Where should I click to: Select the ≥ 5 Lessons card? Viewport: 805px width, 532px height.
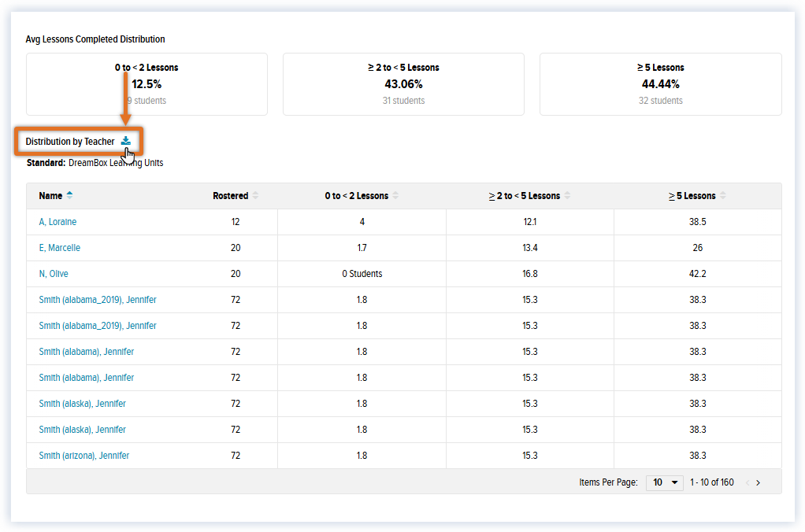661,84
